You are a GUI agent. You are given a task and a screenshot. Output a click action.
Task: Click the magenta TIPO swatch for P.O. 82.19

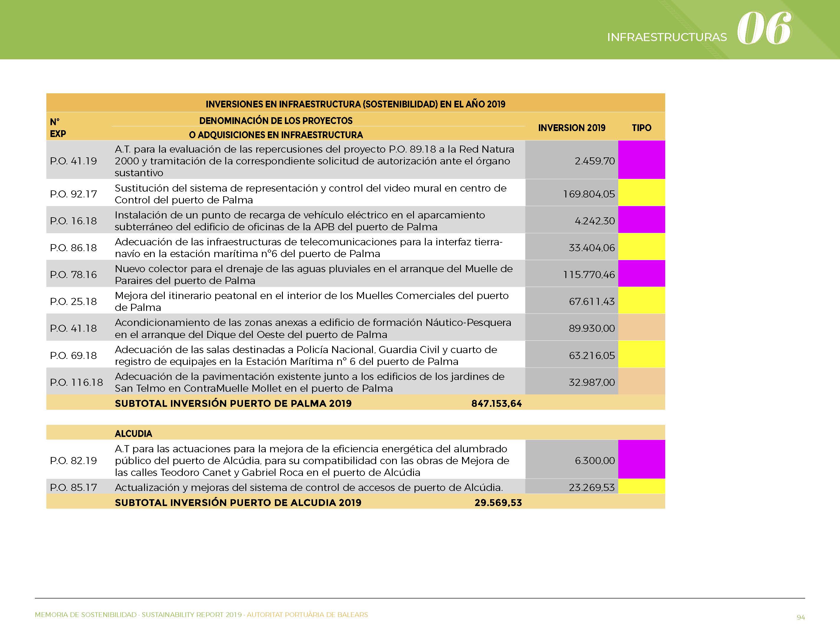coord(641,459)
